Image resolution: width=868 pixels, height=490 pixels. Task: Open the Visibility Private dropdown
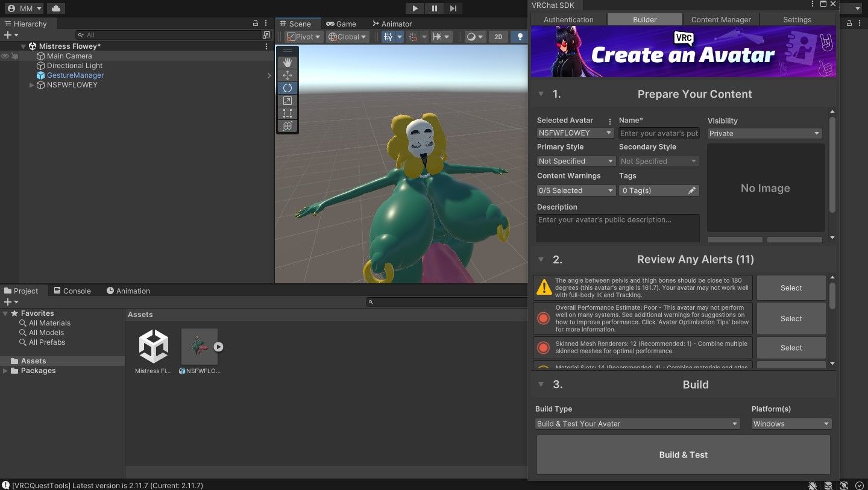[x=765, y=133]
